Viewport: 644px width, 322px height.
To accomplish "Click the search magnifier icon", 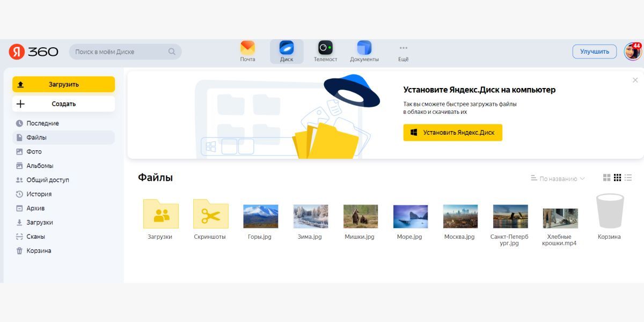I will 172,52.
